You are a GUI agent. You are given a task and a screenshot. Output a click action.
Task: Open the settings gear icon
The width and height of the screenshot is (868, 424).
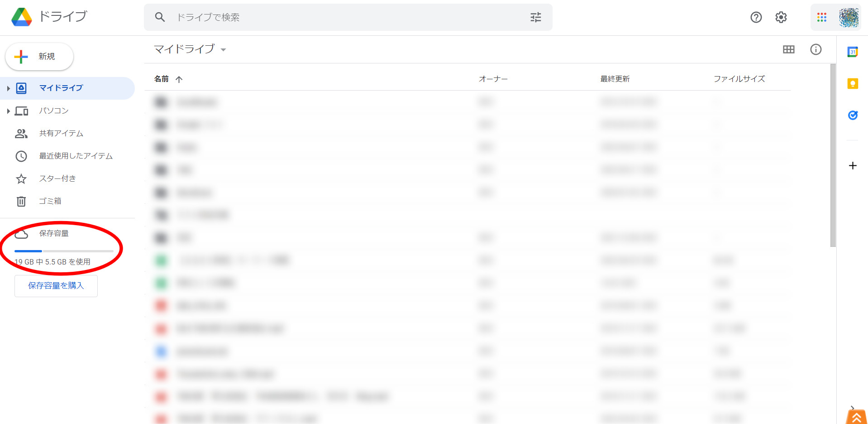(781, 17)
